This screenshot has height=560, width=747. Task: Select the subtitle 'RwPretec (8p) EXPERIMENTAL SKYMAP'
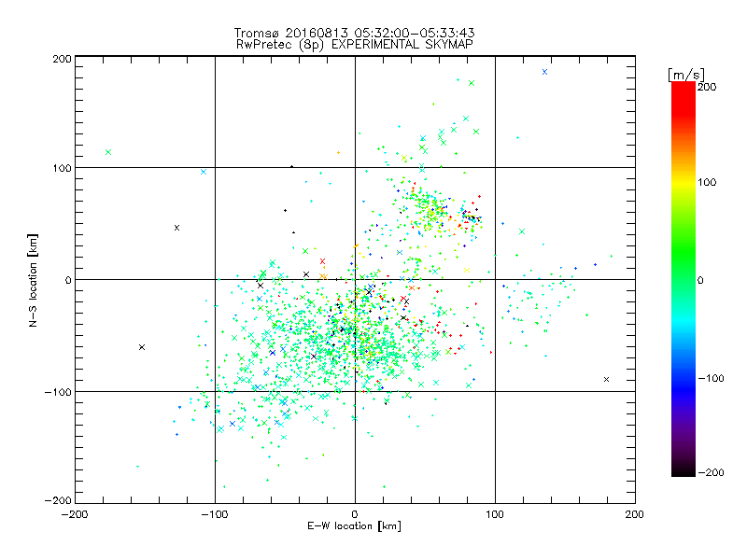pyautogui.click(x=355, y=45)
